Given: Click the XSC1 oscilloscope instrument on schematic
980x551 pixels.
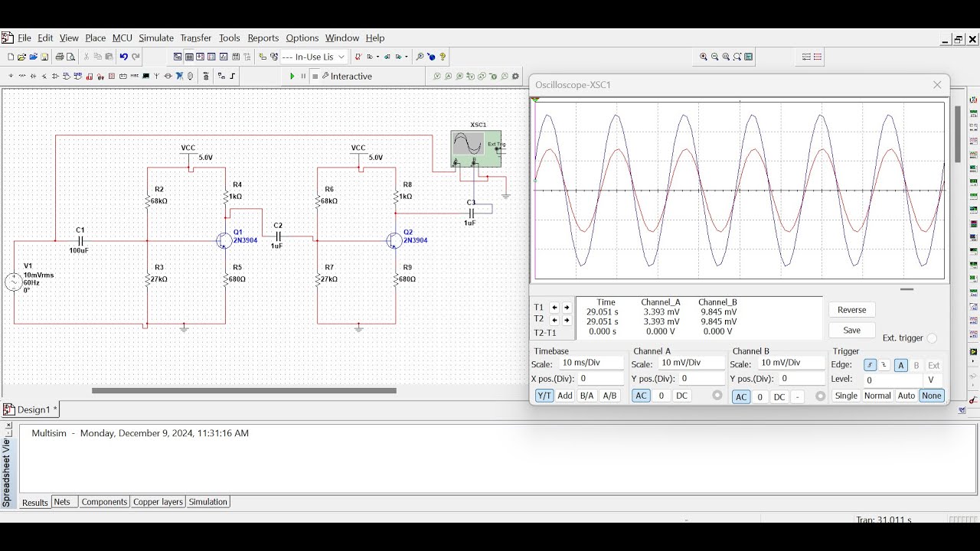Looking at the screenshot, I should [476, 148].
